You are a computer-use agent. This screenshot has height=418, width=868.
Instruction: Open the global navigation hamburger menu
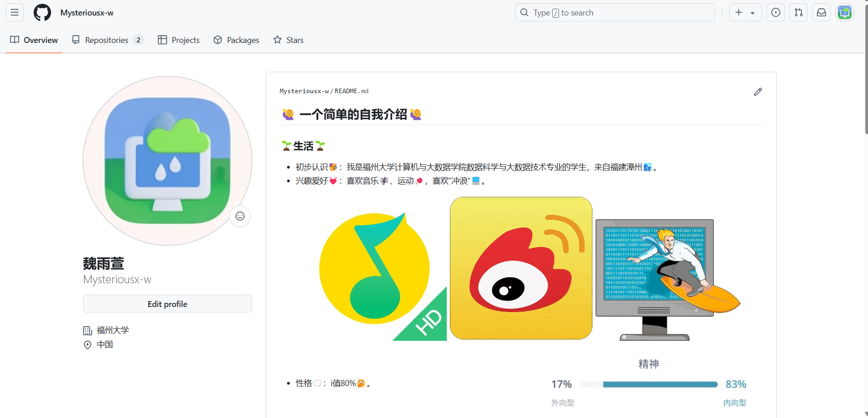pyautogui.click(x=15, y=12)
